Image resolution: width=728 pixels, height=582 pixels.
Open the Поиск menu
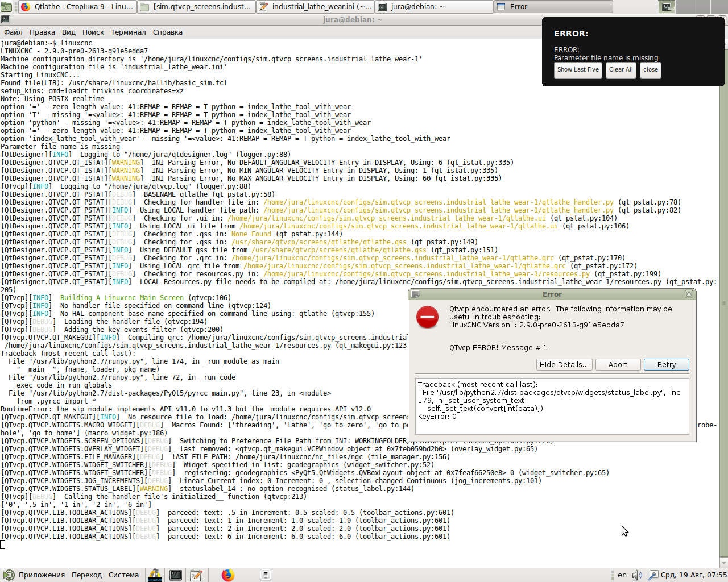point(93,32)
